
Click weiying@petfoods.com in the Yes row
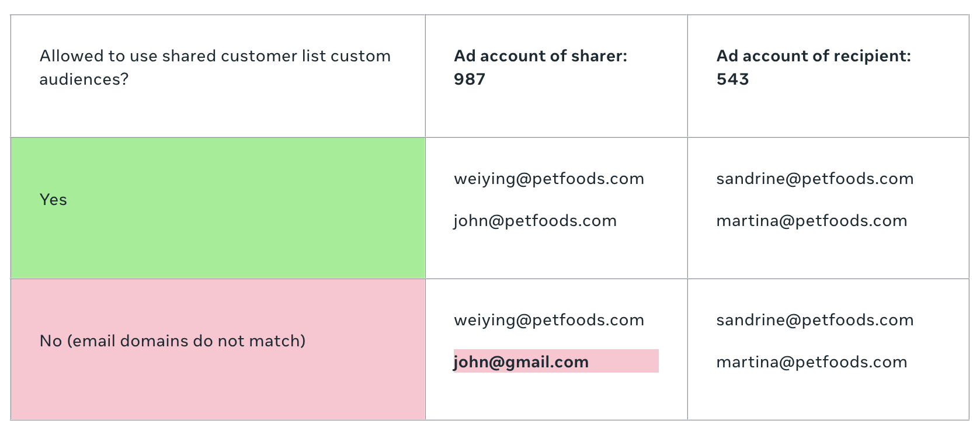(549, 179)
